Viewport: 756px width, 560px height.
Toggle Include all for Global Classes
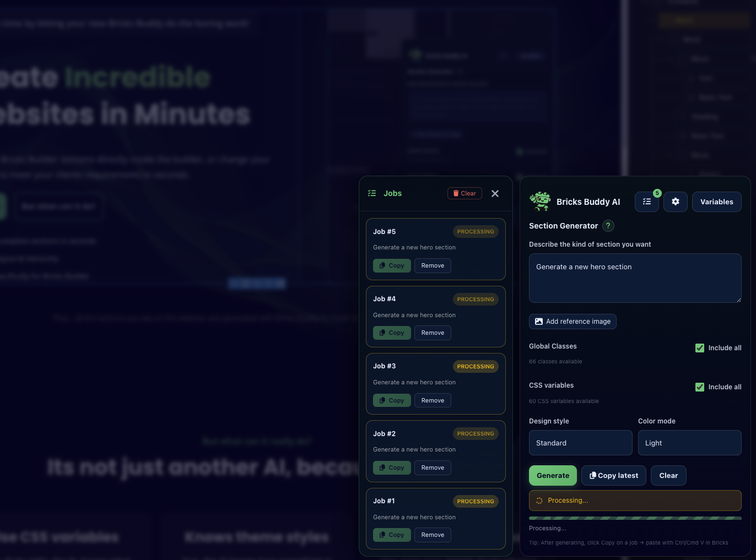click(700, 348)
